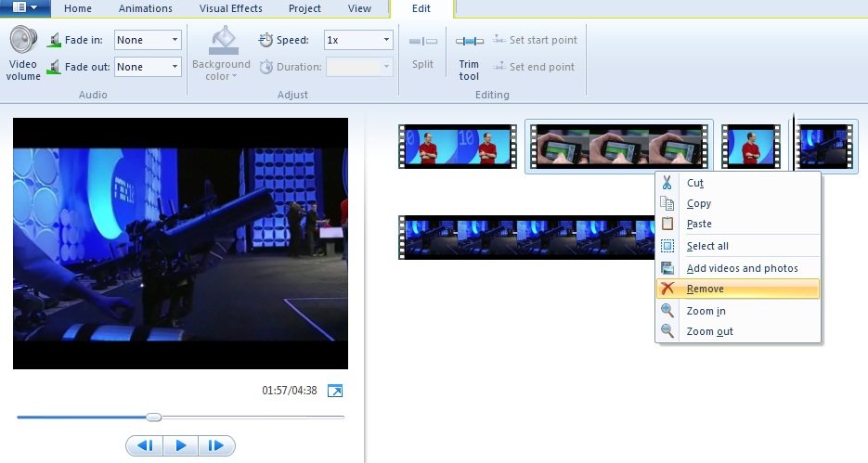This screenshot has width=868, height=463.
Task: Choose Add videos and photos menu entry
Action: [x=737, y=268]
